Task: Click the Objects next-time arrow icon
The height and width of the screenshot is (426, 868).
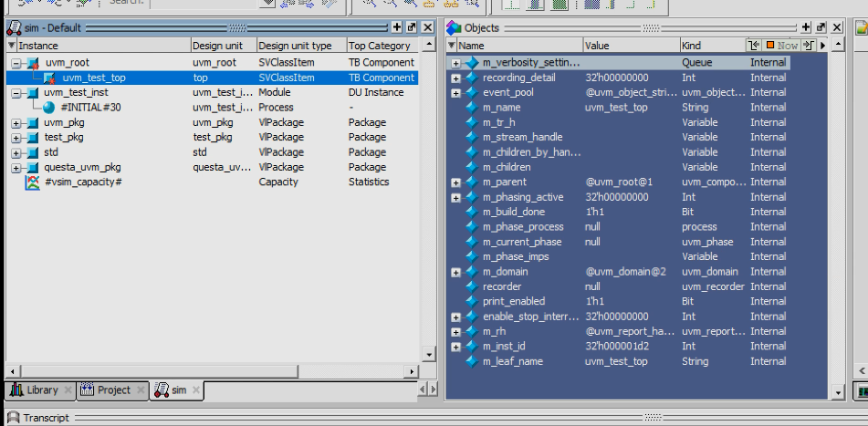Action: (x=809, y=46)
